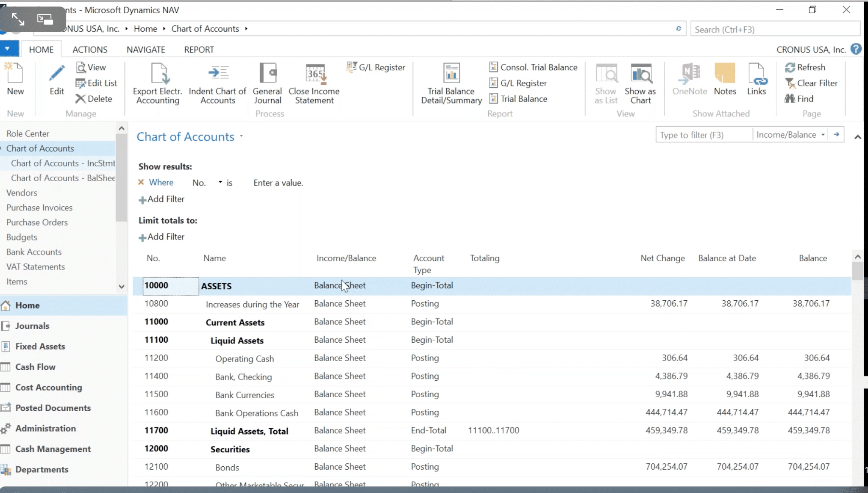Expand breadcrumb arrow after Home
Screen dimensions: 868x493
(164, 28)
